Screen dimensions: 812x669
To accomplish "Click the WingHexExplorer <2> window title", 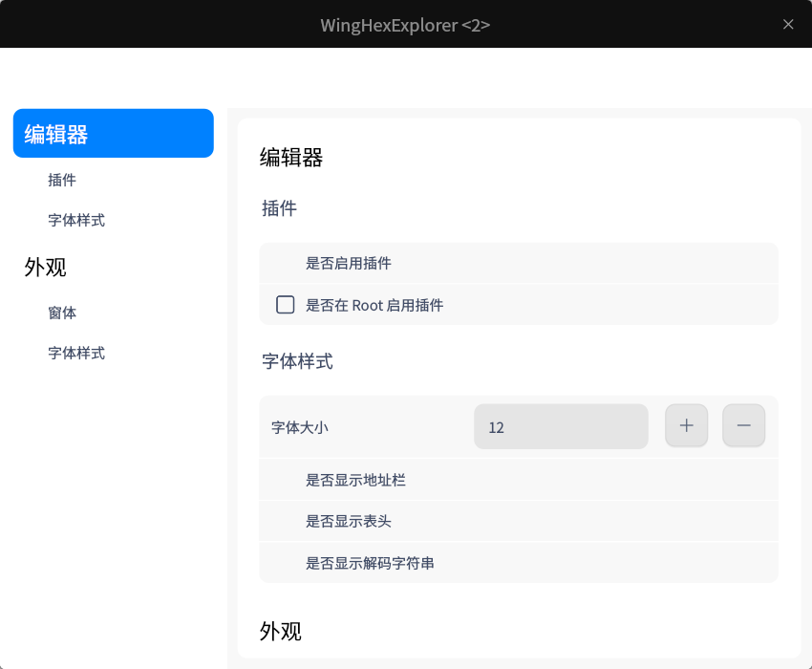I will tap(405, 25).
